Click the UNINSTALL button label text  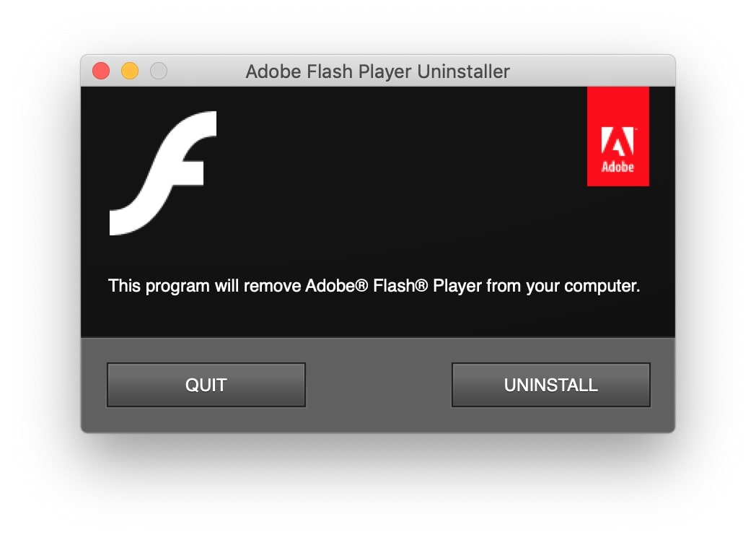[x=550, y=385]
